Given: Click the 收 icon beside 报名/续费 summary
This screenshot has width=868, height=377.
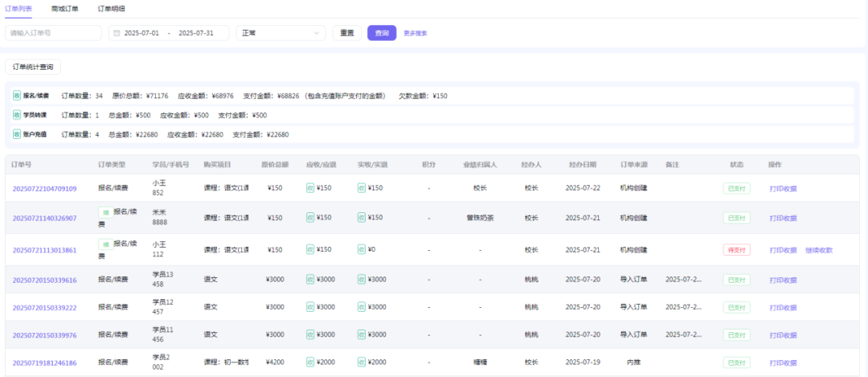Looking at the screenshot, I should click(16, 96).
